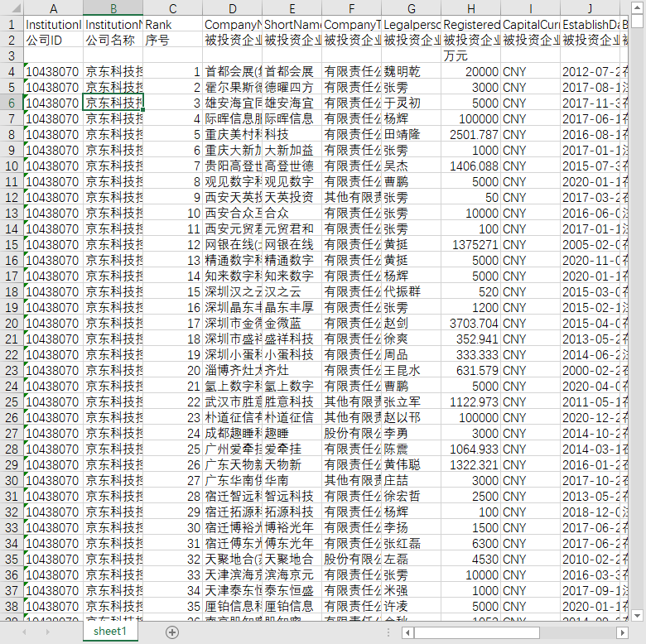Click the 公司名称 cell
The image size is (646, 644).
coord(113,40)
